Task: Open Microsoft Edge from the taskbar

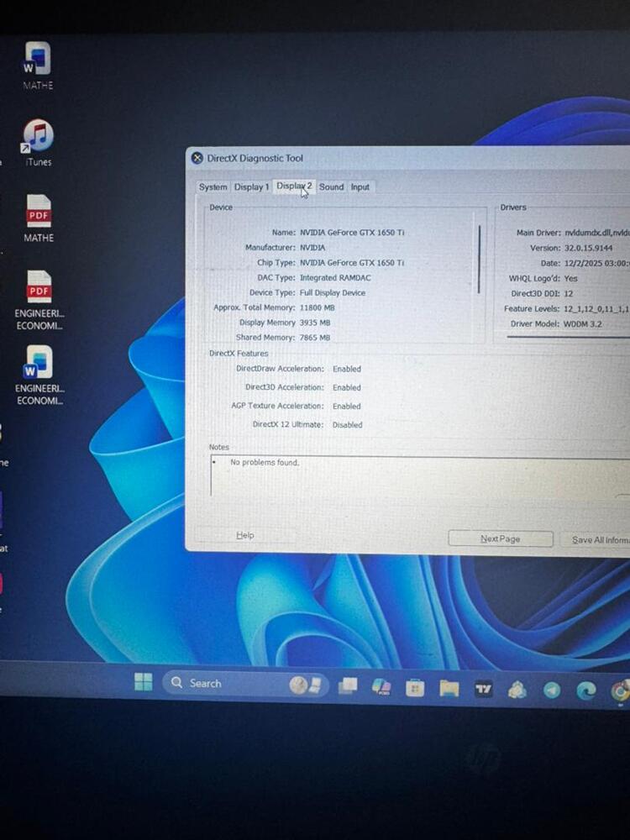Action: coord(585,690)
